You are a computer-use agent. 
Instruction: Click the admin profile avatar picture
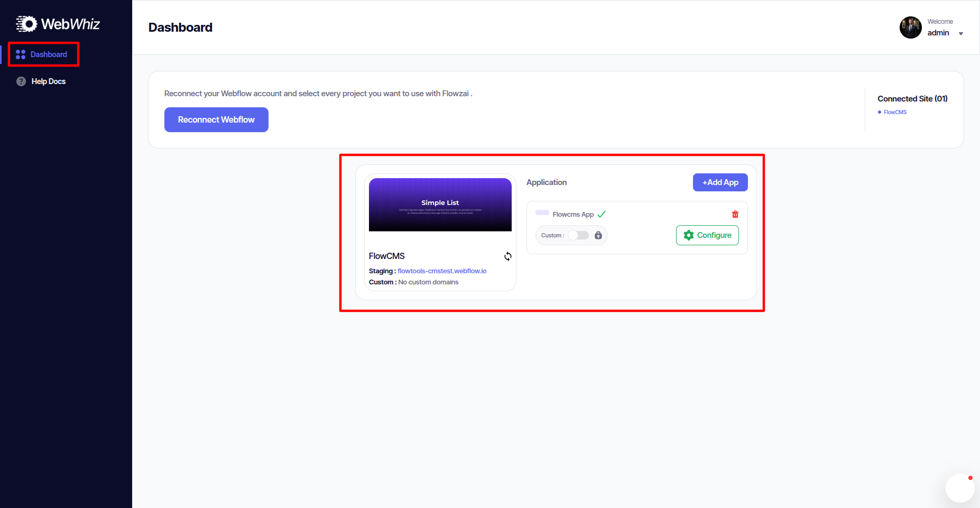(x=910, y=27)
